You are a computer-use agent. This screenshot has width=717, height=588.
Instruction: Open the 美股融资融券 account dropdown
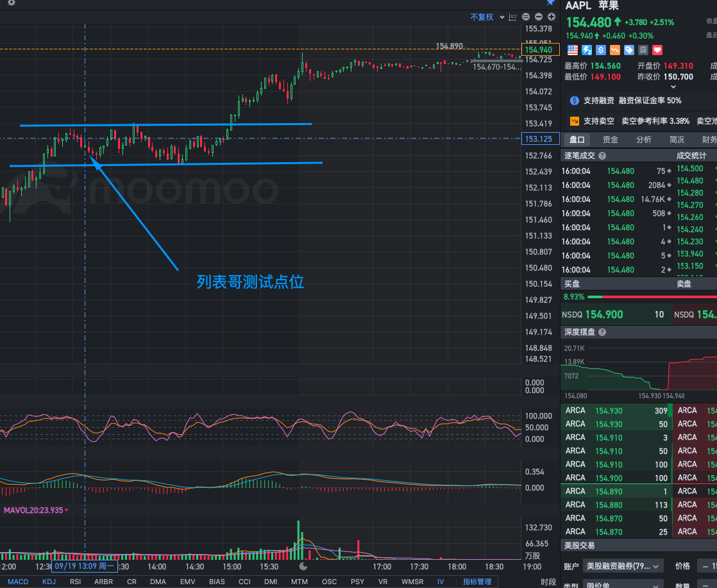[x=622, y=566]
